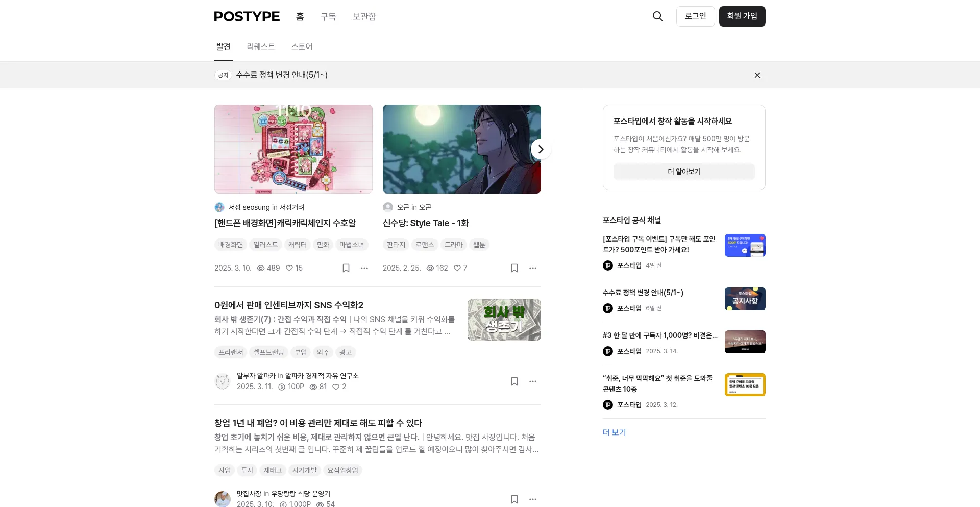Viewport: 980px width, 507px height.
Task: Bookmark the 창업 1년 내 폐업 post
Action: (x=514, y=499)
